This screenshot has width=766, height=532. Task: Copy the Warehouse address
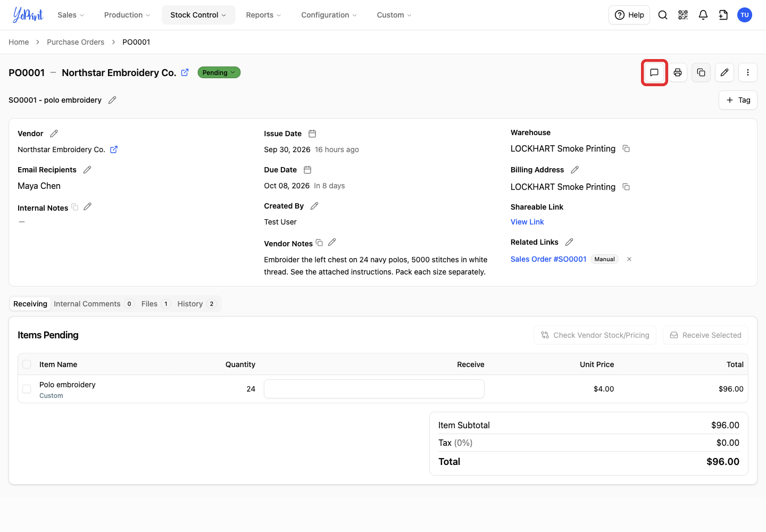tap(626, 148)
